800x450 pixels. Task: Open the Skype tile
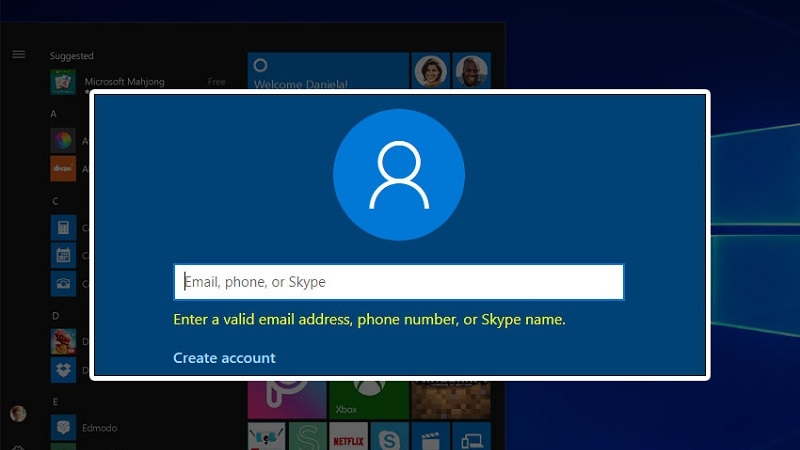(x=389, y=437)
